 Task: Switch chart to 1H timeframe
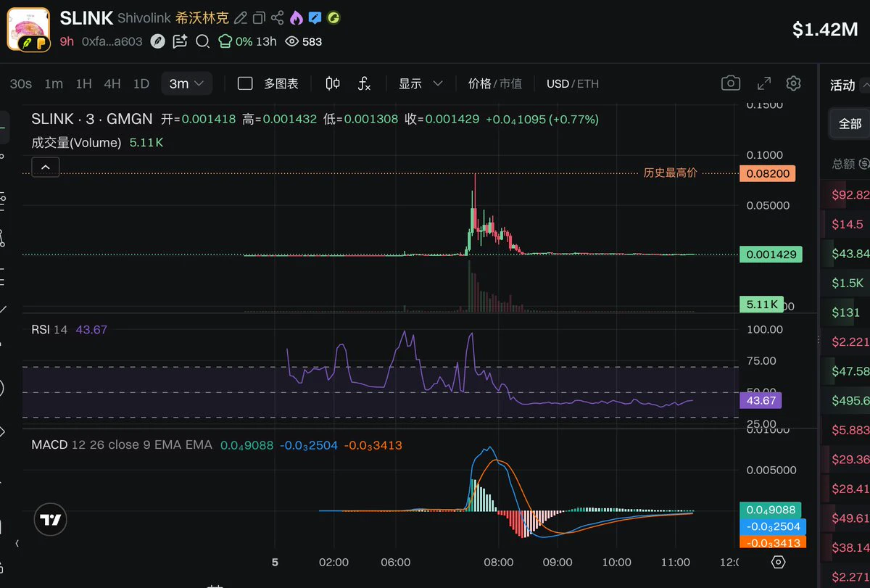tap(83, 83)
